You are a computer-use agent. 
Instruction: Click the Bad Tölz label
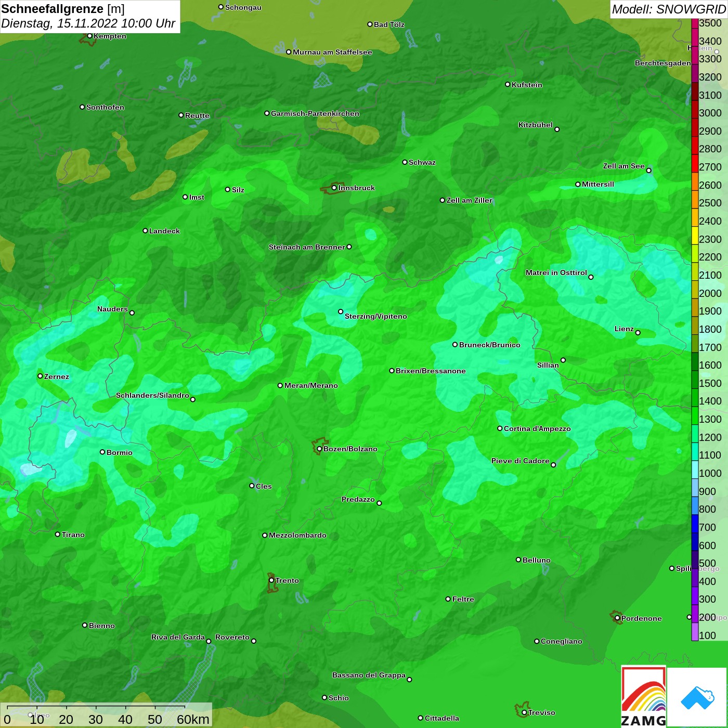(389, 24)
